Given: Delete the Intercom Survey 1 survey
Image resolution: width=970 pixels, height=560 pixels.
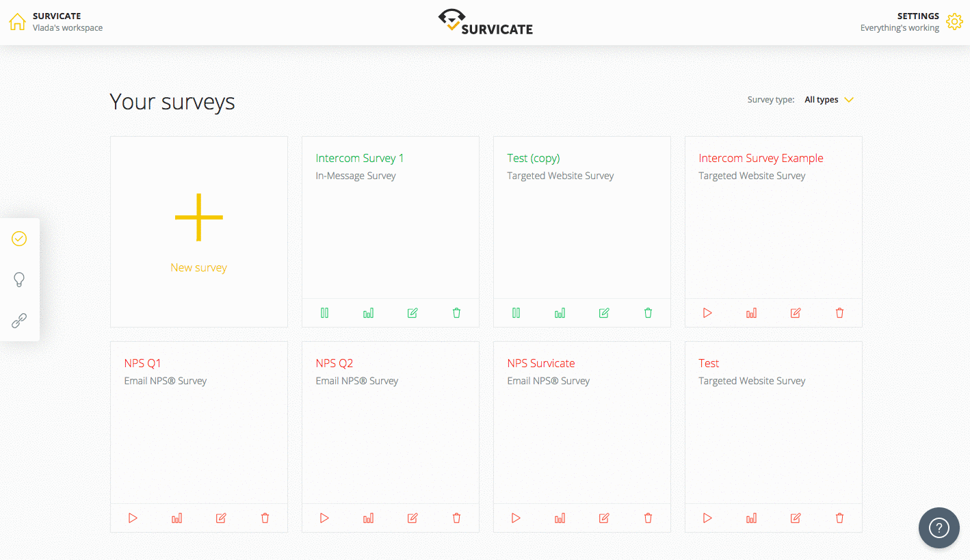Looking at the screenshot, I should click(x=457, y=313).
